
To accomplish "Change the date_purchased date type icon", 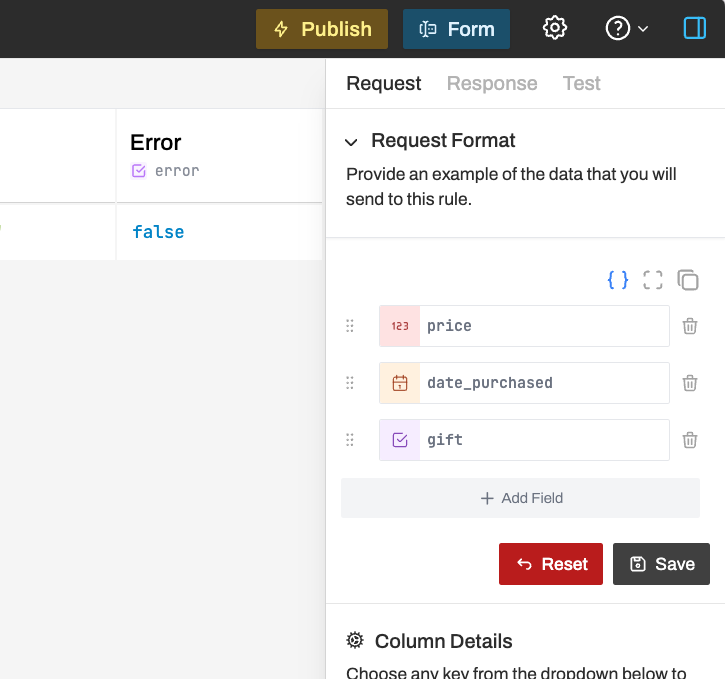I will pos(400,383).
